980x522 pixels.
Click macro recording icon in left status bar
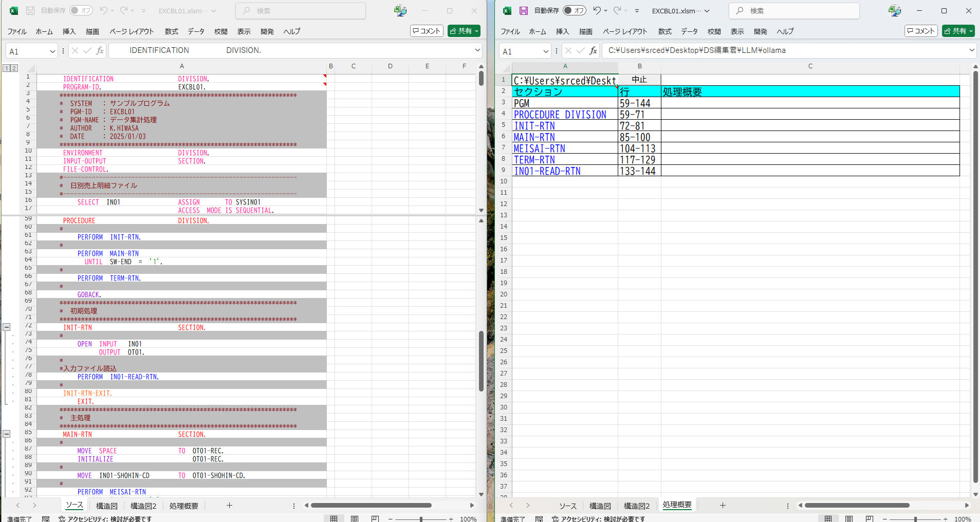pos(46,519)
